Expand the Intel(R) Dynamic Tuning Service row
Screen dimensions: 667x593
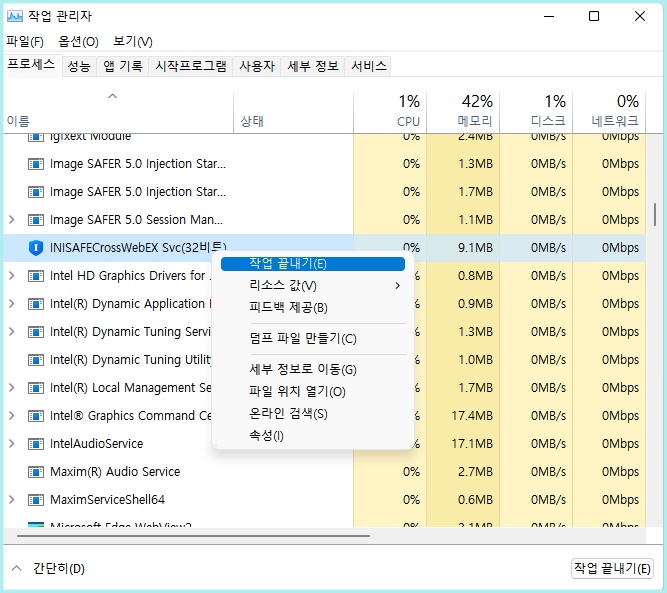tap(12, 332)
